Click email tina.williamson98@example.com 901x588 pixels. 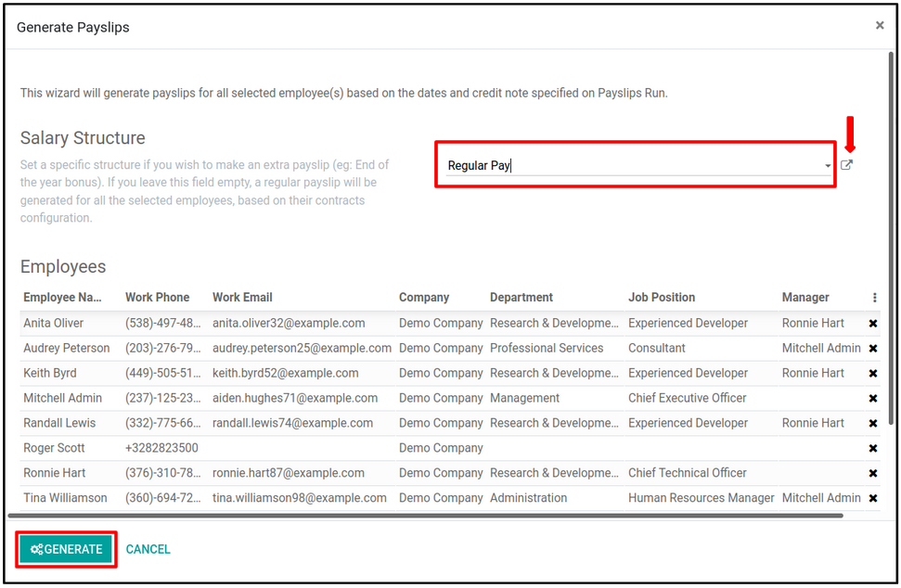click(x=300, y=498)
